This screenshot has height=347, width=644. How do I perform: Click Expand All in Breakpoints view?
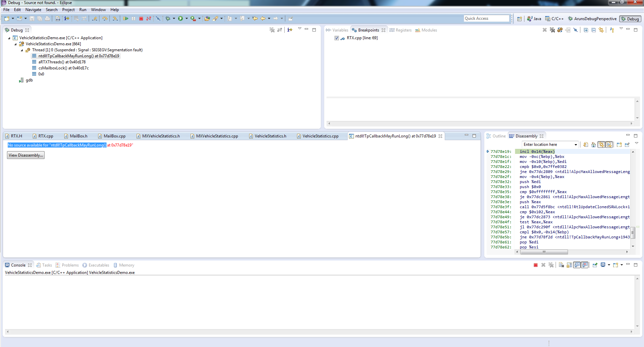click(586, 30)
